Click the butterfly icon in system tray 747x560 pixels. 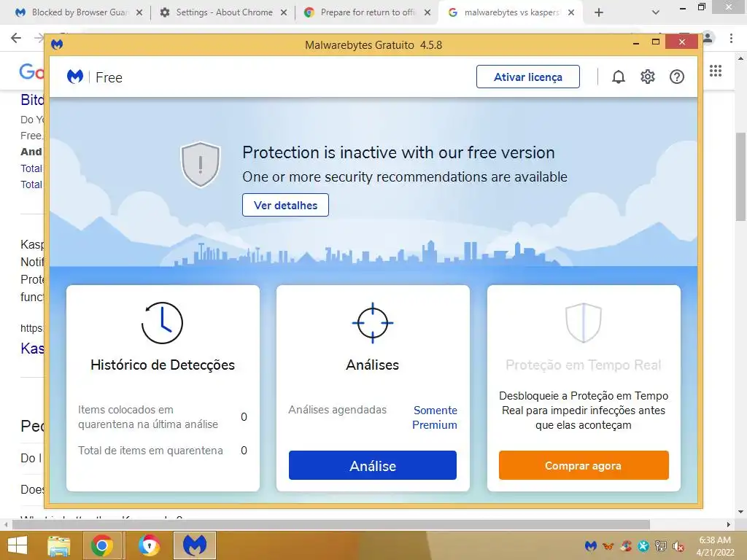(x=608, y=545)
